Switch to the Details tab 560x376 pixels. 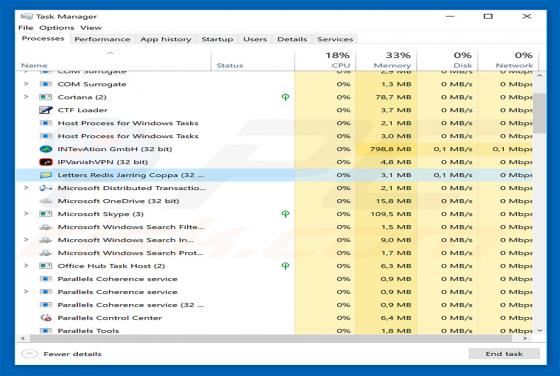tap(292, 39)
